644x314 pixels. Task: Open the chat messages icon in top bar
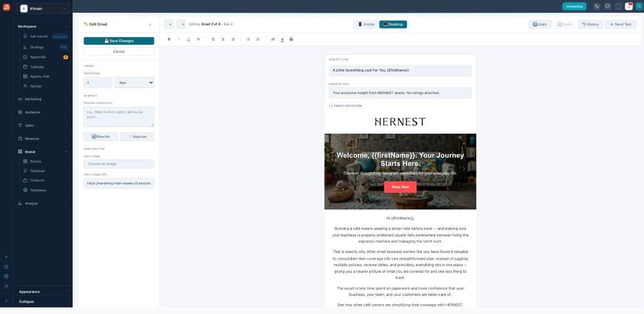tap(608, 6)
